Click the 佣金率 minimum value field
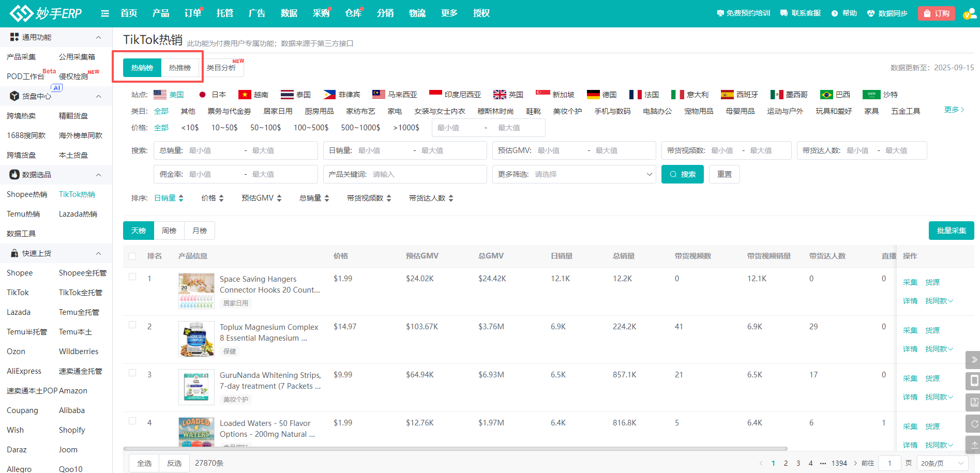Image resolution: width=980 pixels, height=473 pixels. [212, 174]
